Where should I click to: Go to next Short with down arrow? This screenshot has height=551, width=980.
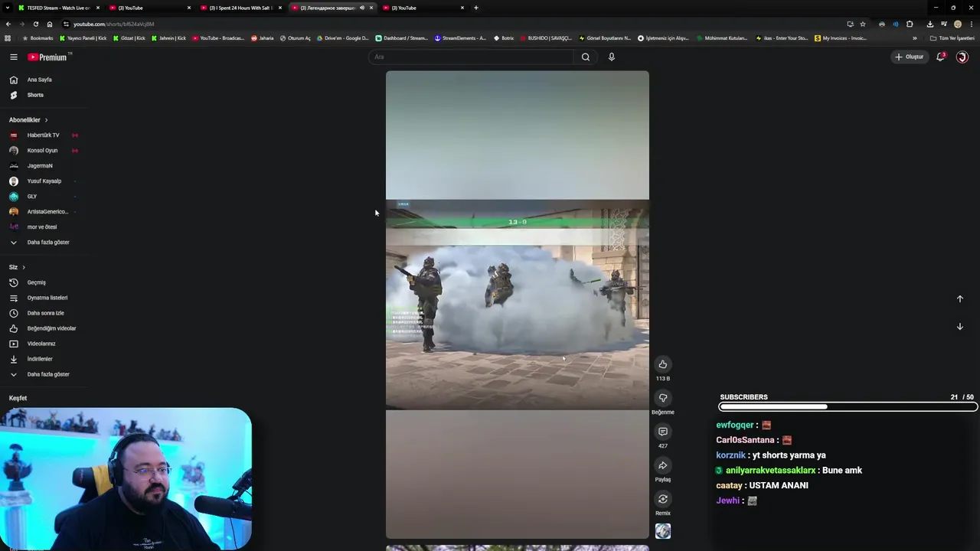click(x=960, y=327)
